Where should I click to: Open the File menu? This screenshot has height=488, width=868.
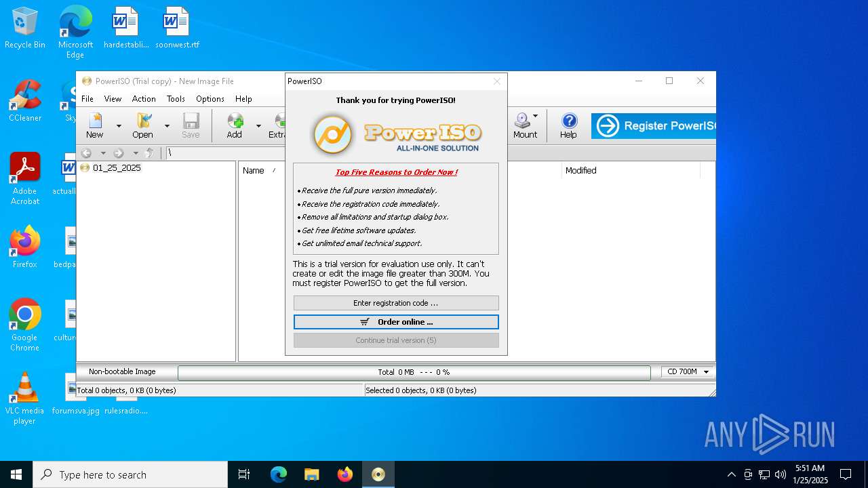pyautogui.click(x=87, y=99)
